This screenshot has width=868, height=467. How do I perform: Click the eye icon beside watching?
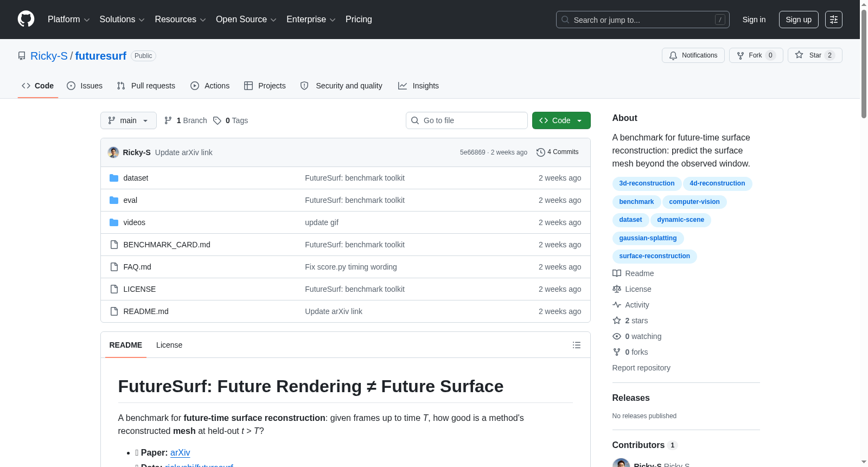[617, 336]
